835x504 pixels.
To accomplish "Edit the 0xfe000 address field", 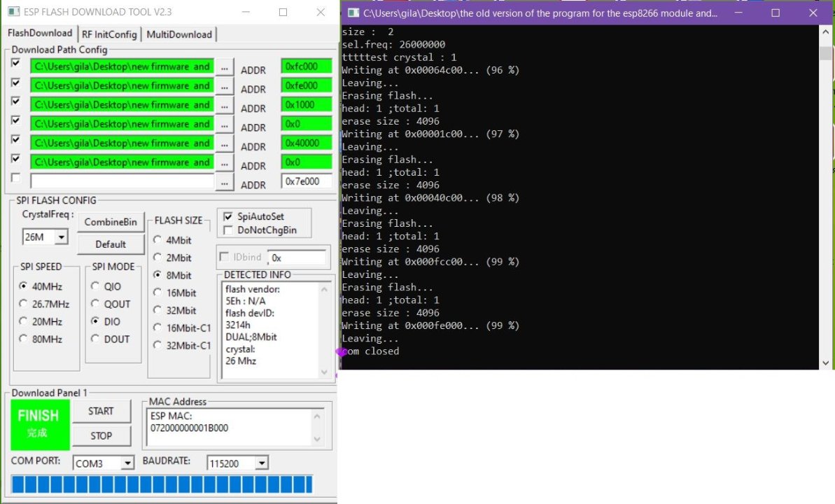I will click(306, 86).
